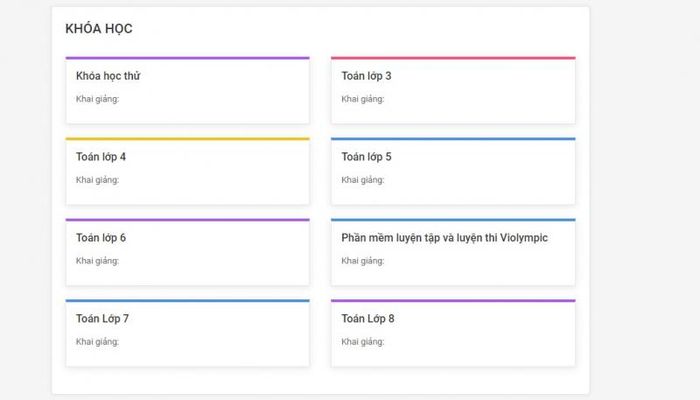Click the yellow top border of Toán lớp 4

pos(187,139)
